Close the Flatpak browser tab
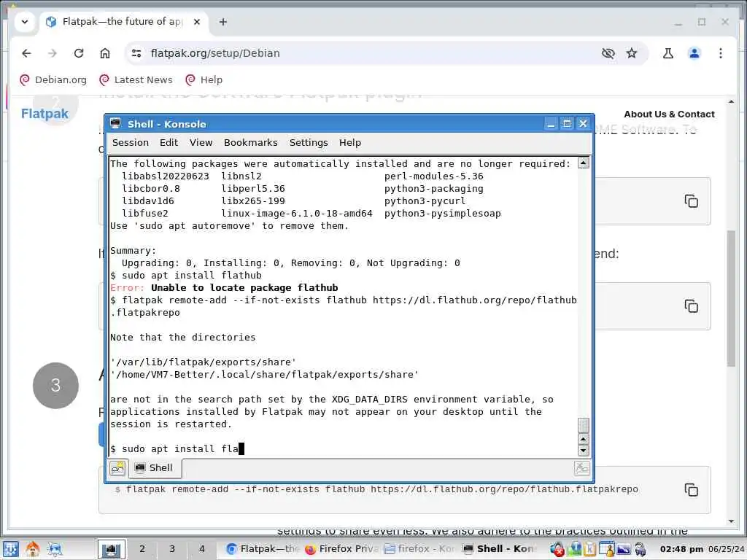 [197, 22]
